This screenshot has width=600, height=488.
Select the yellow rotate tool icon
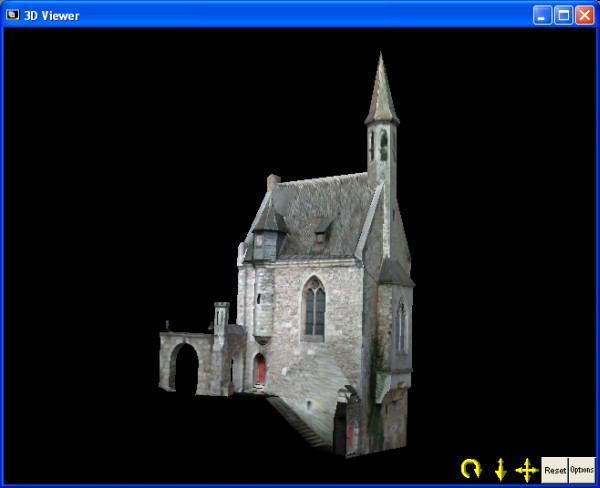[x=471, y=469]
